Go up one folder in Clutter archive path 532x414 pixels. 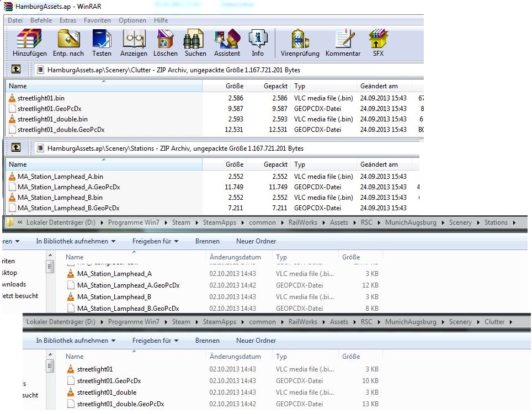(17, 70)
